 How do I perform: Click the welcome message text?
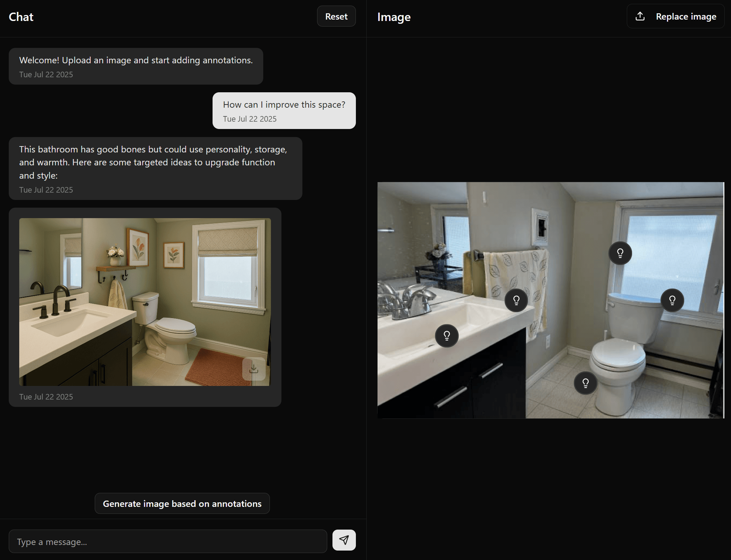[x=136, y=60]
